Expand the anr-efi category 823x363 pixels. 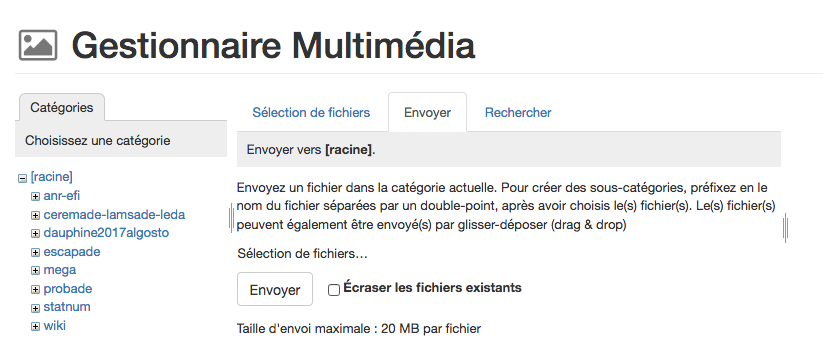(35, 197)
